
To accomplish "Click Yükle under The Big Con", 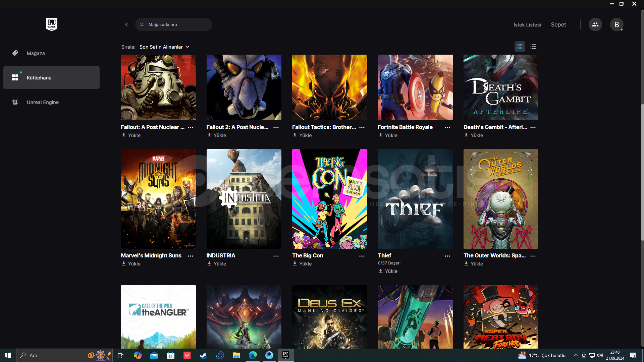I will tap(302, 264).
